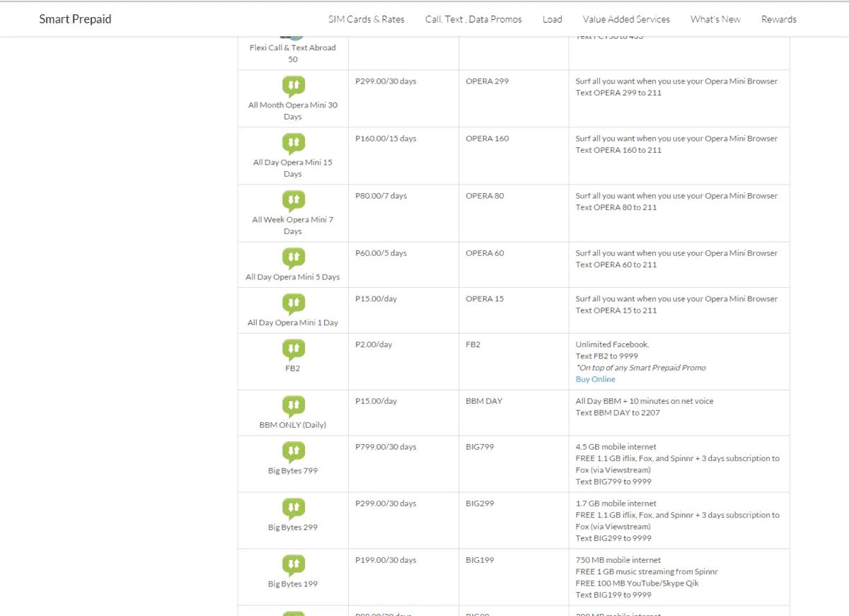Click the All Day Opera Mini 15 Days icon
The height and width of the screenshot is (616, 849).
coord(294,144)
